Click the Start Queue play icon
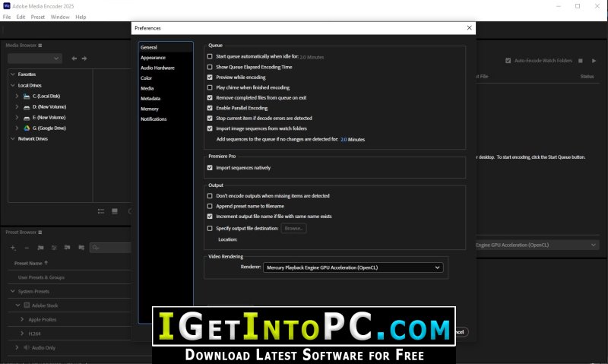Screen dimensions: 608x364 tap(594, 61)
